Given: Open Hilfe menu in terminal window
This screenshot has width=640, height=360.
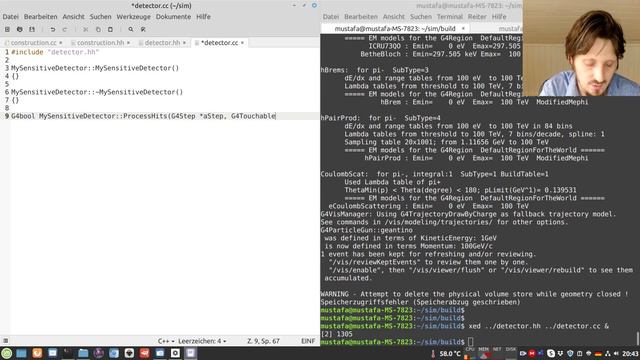Looking at the screenshot, I should click(x=499, y=17).
